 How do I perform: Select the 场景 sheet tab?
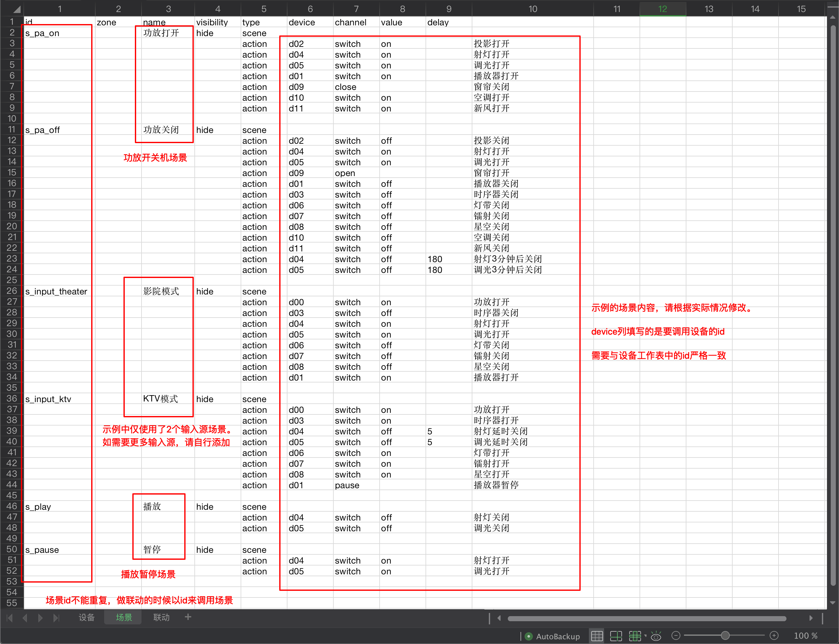(124, 617)
